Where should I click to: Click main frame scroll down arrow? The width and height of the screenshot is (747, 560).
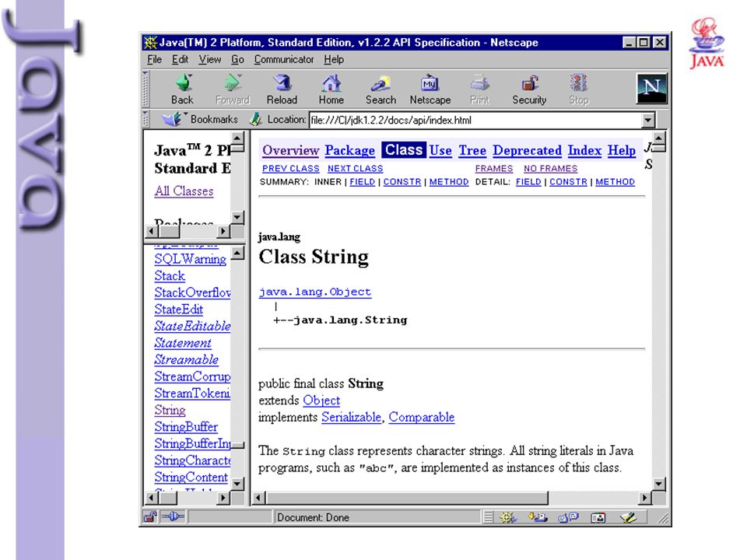click(658, 484)
